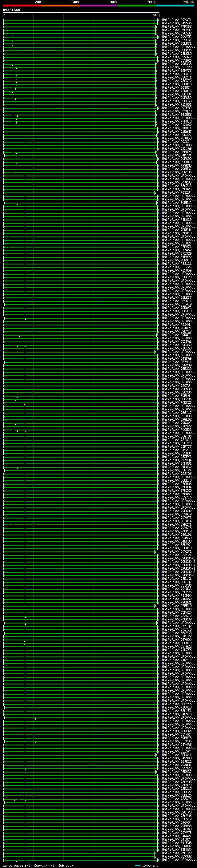Click the UniRef100_B0EE12 label
Image resolution: width=197 pixels, height=868 pixels.
[177, 203]
